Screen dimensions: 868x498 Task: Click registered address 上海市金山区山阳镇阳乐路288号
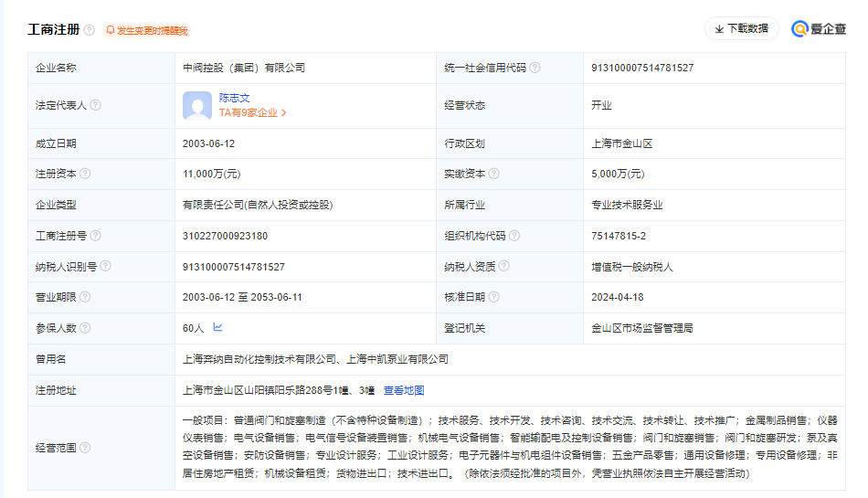point(258,390)
